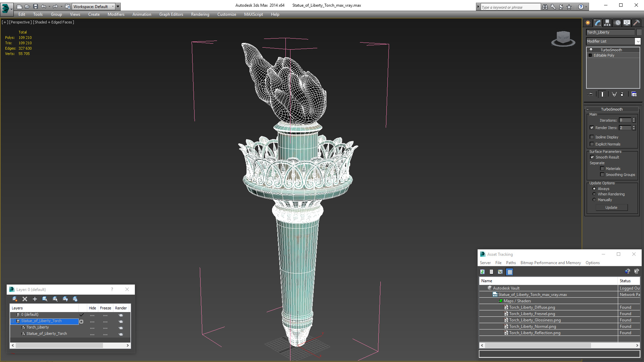This screenshot has width=644, height=362.
Task: Click the Pin Stack icon
Action: pos(590,94)
